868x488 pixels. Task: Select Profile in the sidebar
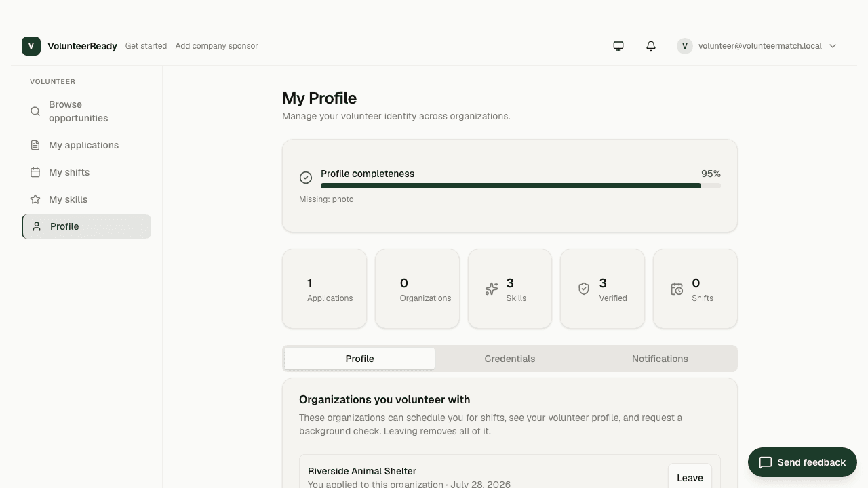pos(86,226)
